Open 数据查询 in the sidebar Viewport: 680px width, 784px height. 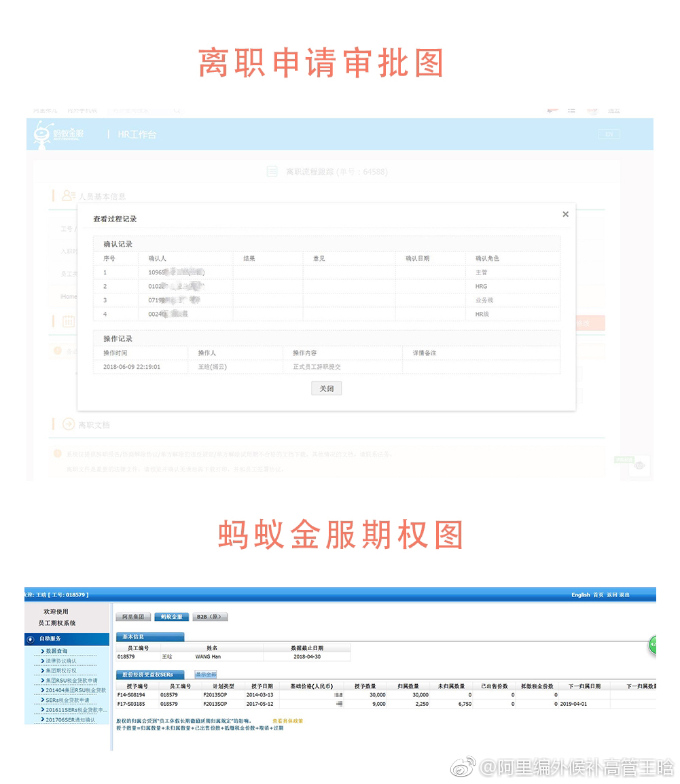point(56,651)
